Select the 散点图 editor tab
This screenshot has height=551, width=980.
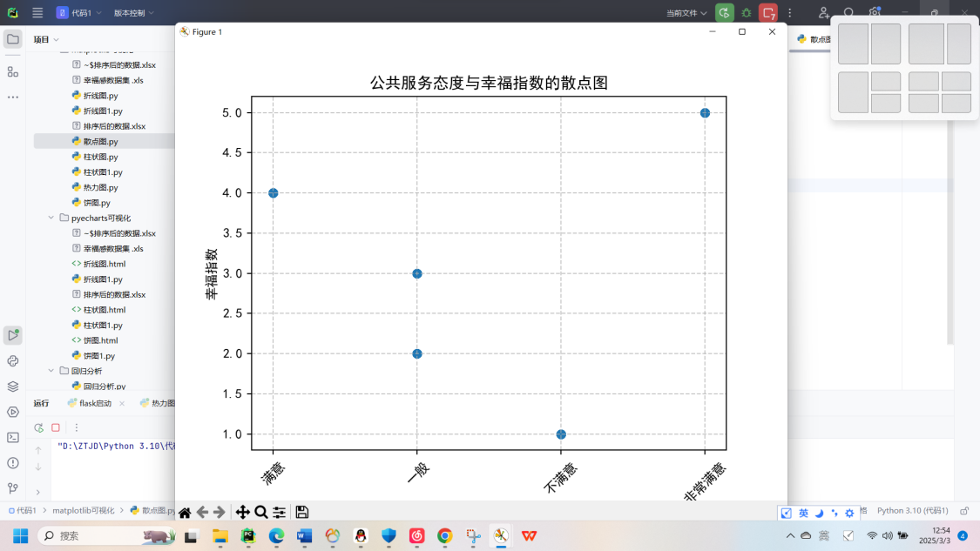(x=814, y=39)
